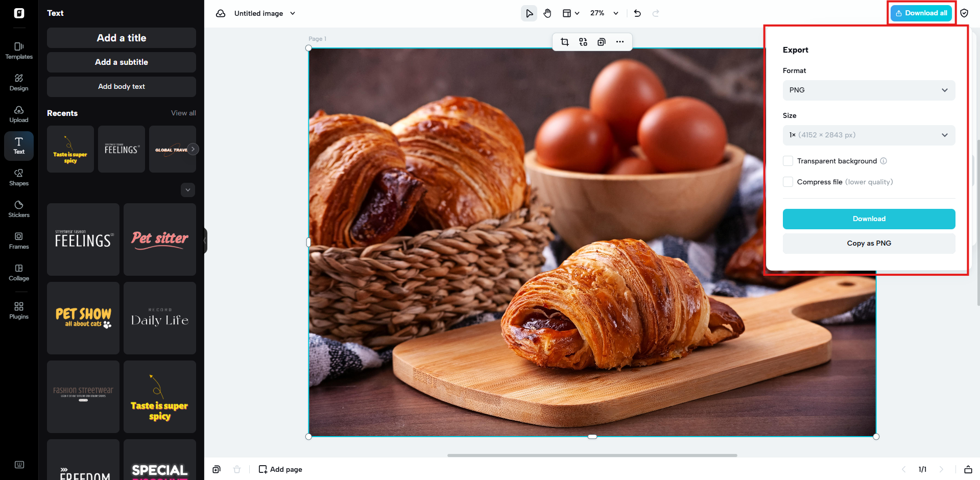Enable the Transparent background checkbox
Viewport: 980px width, 480px height.
point(788,161)
